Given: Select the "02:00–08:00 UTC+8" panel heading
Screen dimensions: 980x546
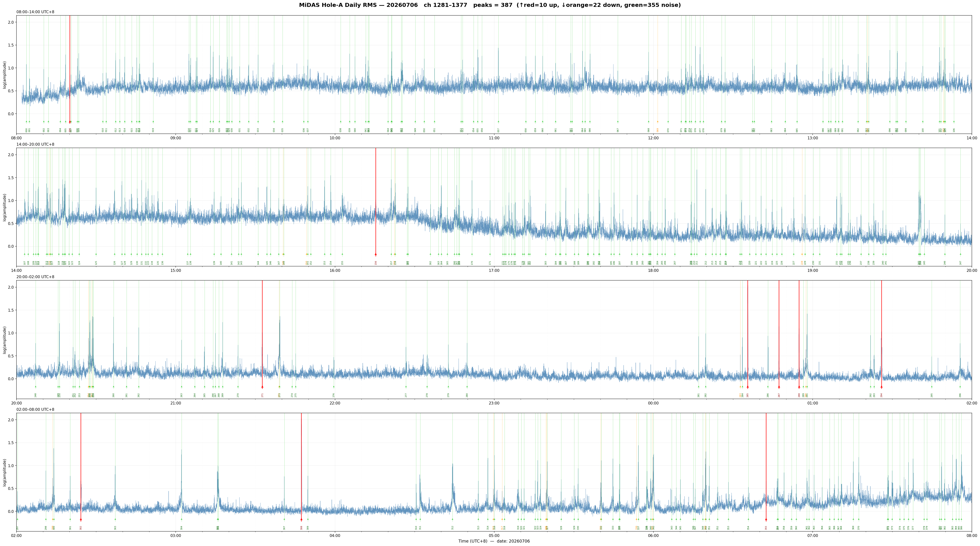Looking at the screenshot, I should [35, 409].
